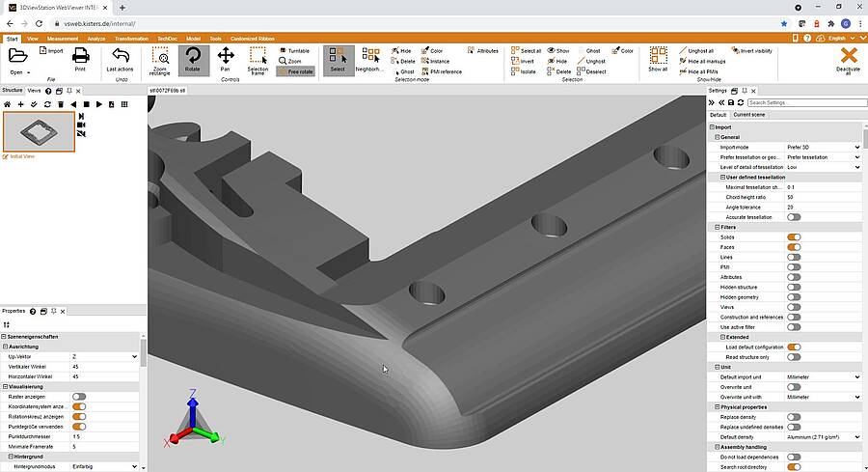868x472 pixels.
Task: Switch to Current scene settings tab
Action: point(749,115)
